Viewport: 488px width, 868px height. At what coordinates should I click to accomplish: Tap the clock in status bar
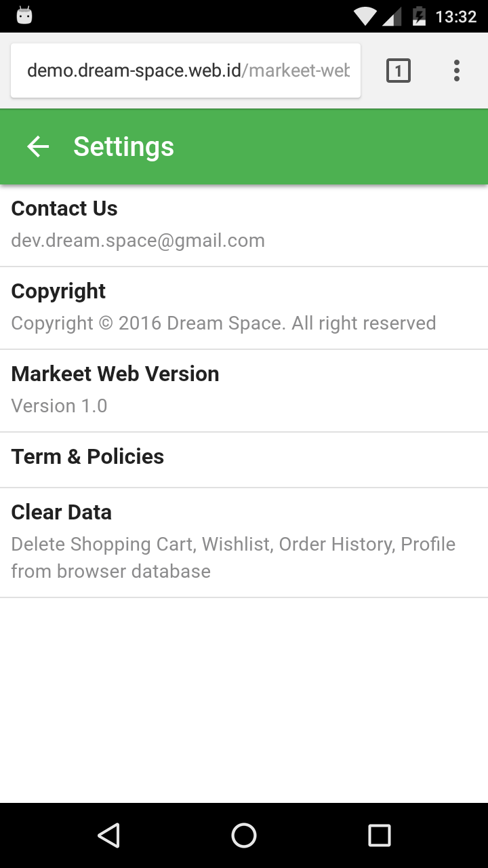[456, 16]
